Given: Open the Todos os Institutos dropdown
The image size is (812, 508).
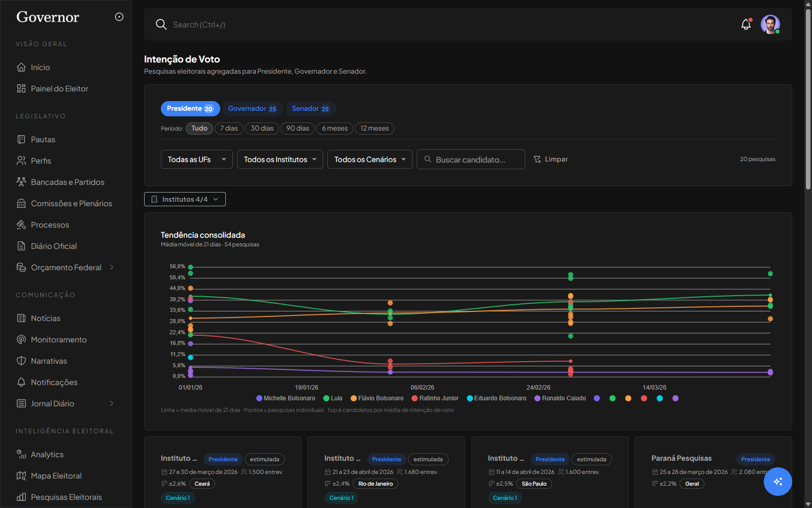Looking at the screenshot, I should [x=280, y=160].
